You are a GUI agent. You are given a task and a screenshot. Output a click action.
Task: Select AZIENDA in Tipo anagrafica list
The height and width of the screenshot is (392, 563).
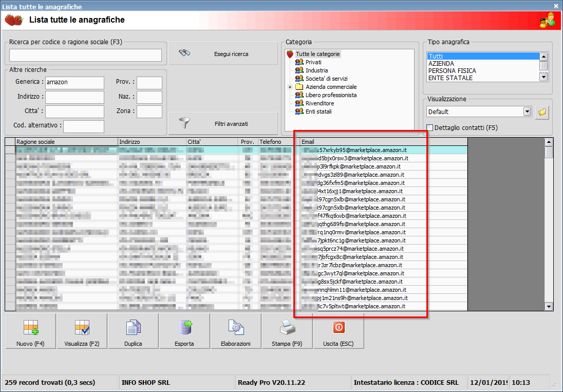point(483,64)
